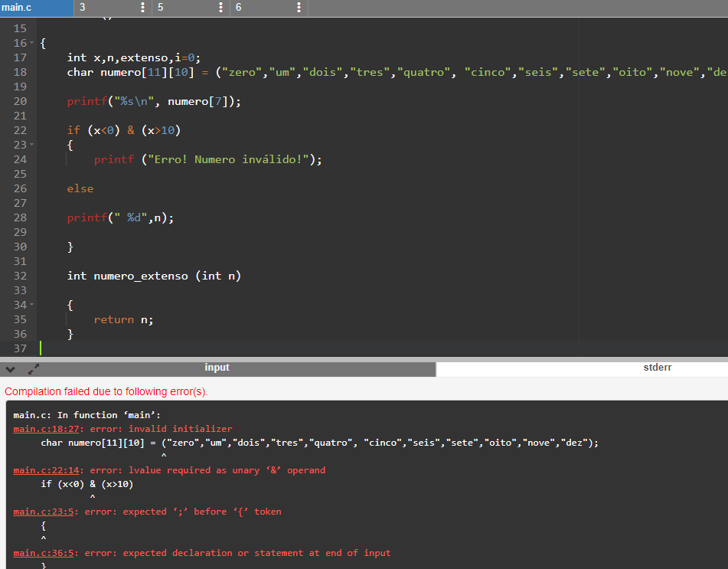
Task: Switch to the stderr console tab
Action: [x=657, y=368]
